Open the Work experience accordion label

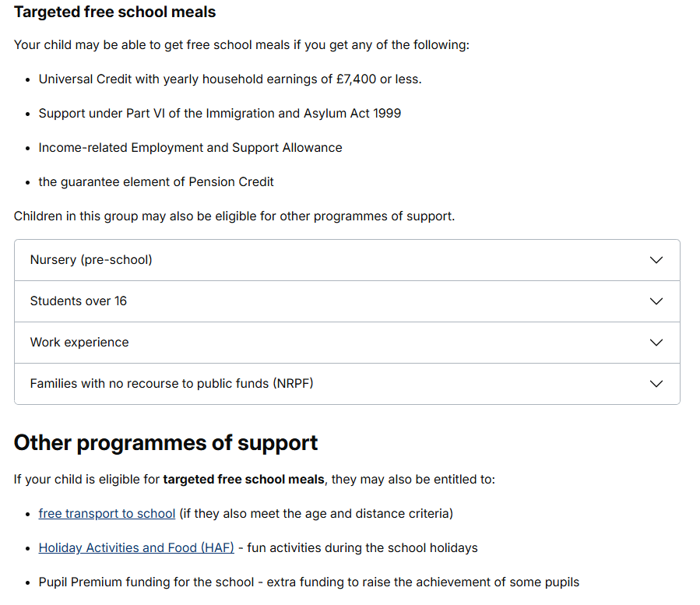[79, 343]
